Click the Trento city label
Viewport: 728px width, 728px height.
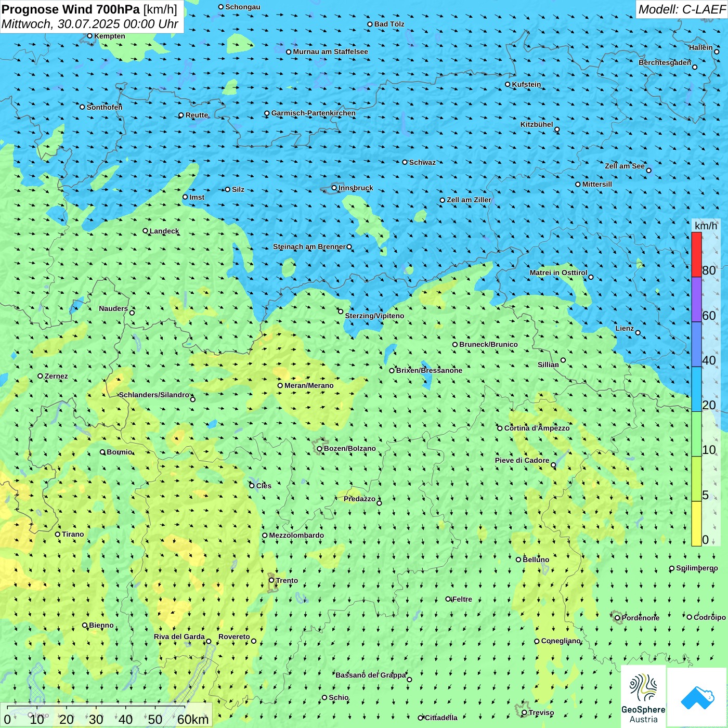coord(287,580)
